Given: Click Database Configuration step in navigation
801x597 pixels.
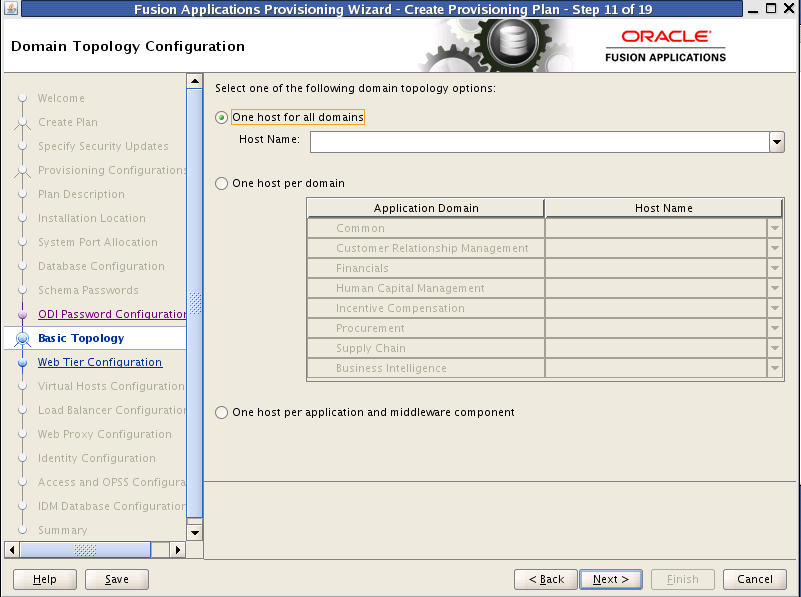Looking at the screenshot, I should pyautogui.click(x=101, y=266).
